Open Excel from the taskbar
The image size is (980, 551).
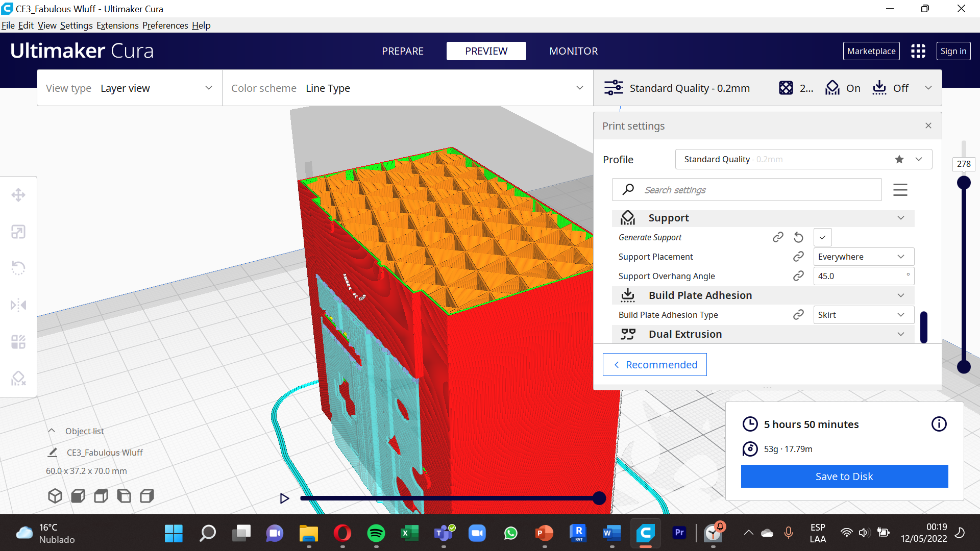click(410, 533)
